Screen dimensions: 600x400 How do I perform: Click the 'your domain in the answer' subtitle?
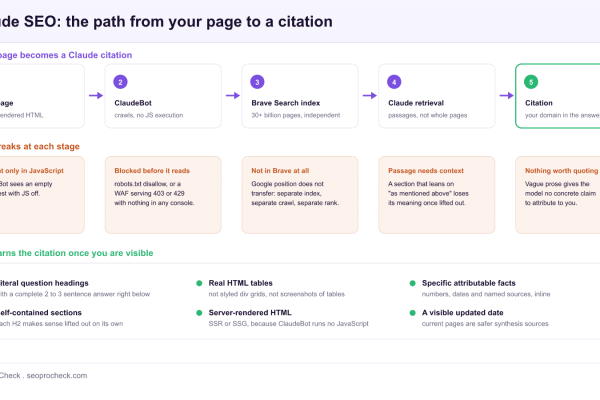(x=562, y=115)
